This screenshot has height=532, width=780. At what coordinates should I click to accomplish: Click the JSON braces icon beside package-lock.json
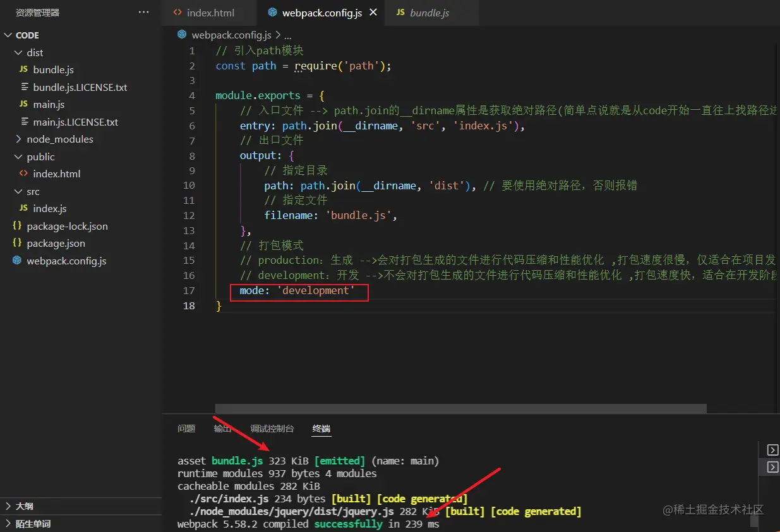click(17, 226)
